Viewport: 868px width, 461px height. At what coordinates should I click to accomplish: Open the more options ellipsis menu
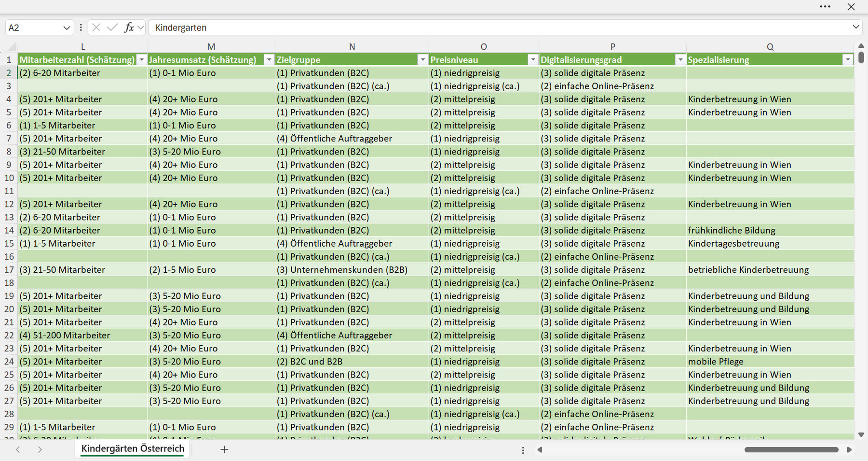(x=825, y=7)
